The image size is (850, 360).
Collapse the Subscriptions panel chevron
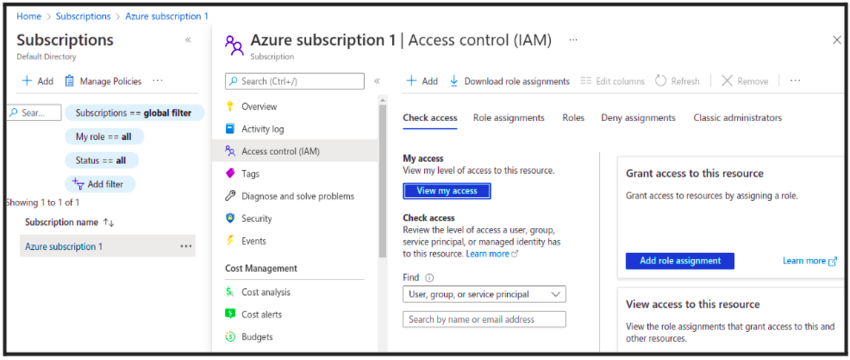pos(188,40)
